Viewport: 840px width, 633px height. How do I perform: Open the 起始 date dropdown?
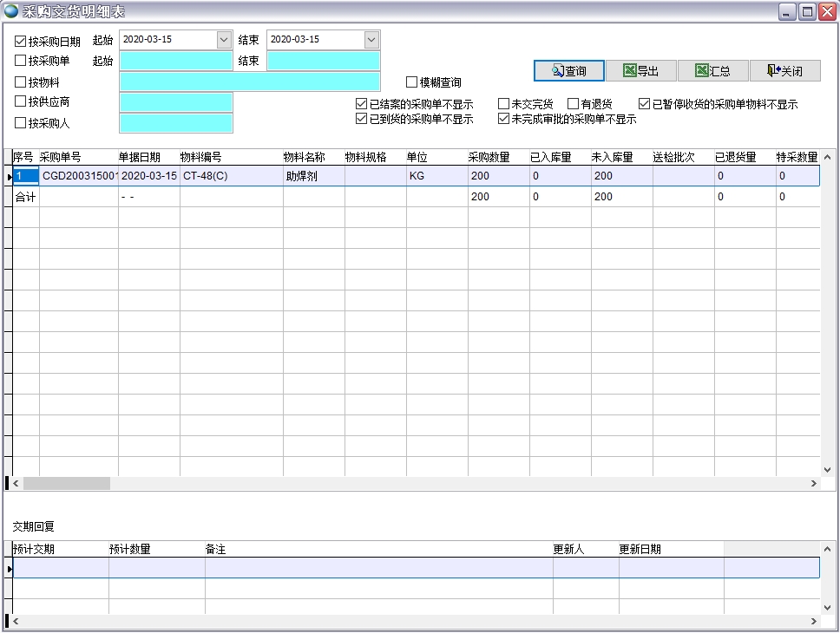click(x=224, y=40)
